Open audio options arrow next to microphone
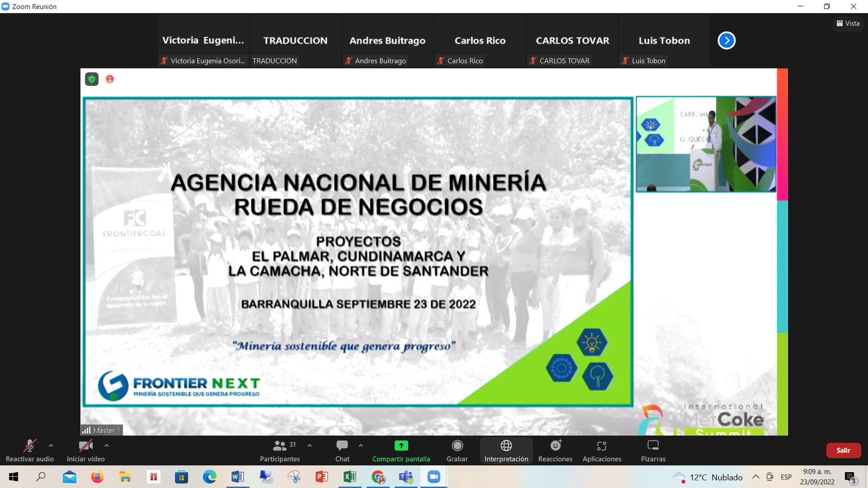The width and height of the screenshot is (868, 488). [51, 446]
